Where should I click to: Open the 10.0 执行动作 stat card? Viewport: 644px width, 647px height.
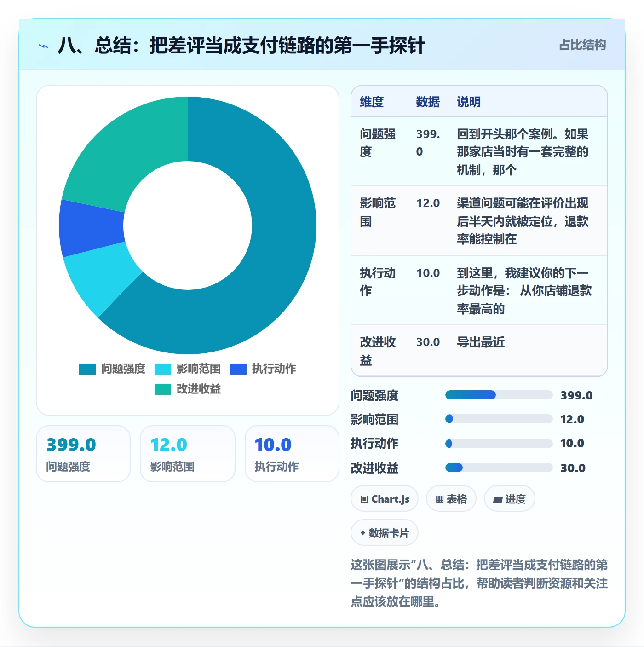pyautogui.click(x=292, y=454)
